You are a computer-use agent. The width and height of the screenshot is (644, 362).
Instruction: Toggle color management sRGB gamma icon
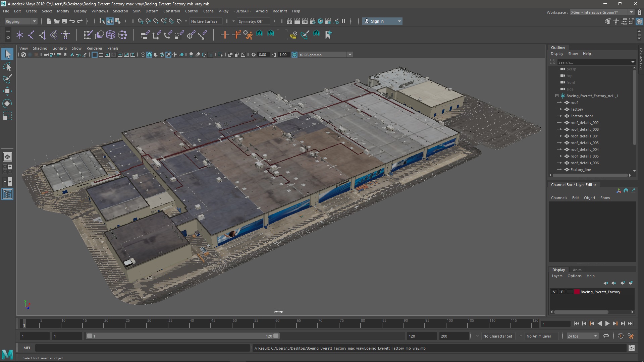294,55
